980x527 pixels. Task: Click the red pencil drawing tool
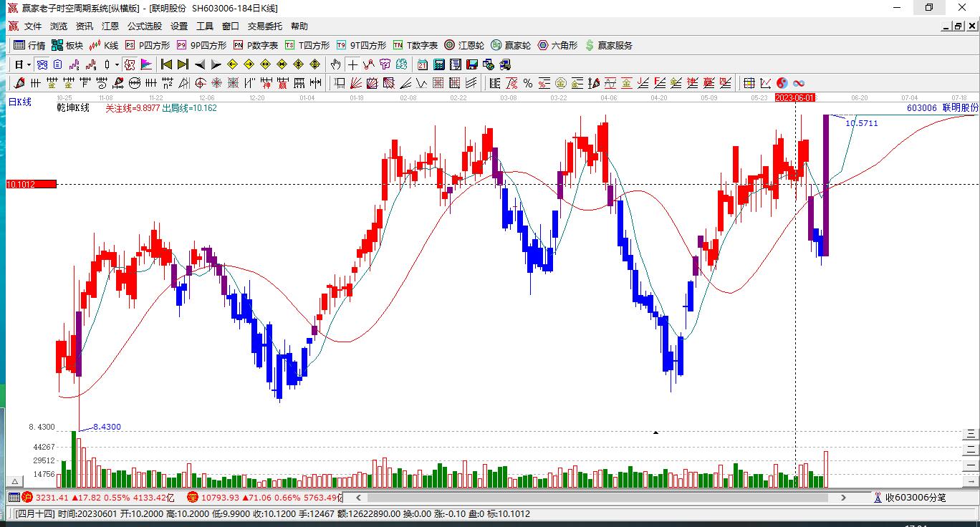(19, 83)
